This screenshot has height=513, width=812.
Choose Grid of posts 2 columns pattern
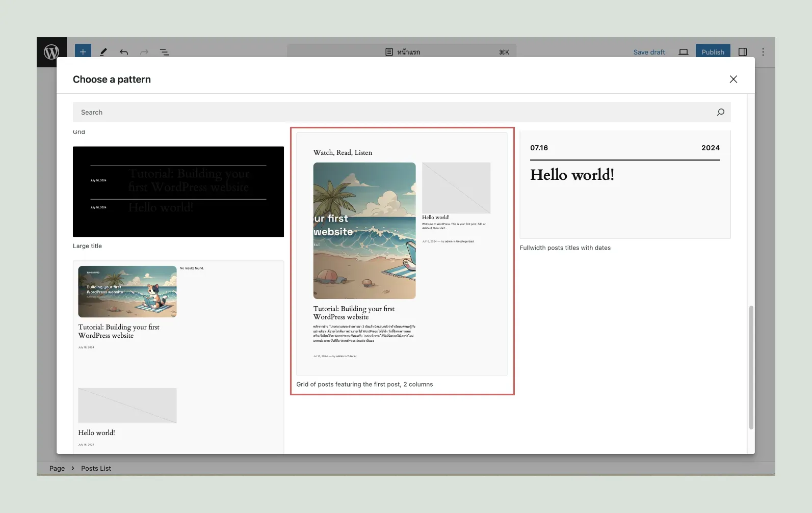pyautogui.click(x=402, y=255)
